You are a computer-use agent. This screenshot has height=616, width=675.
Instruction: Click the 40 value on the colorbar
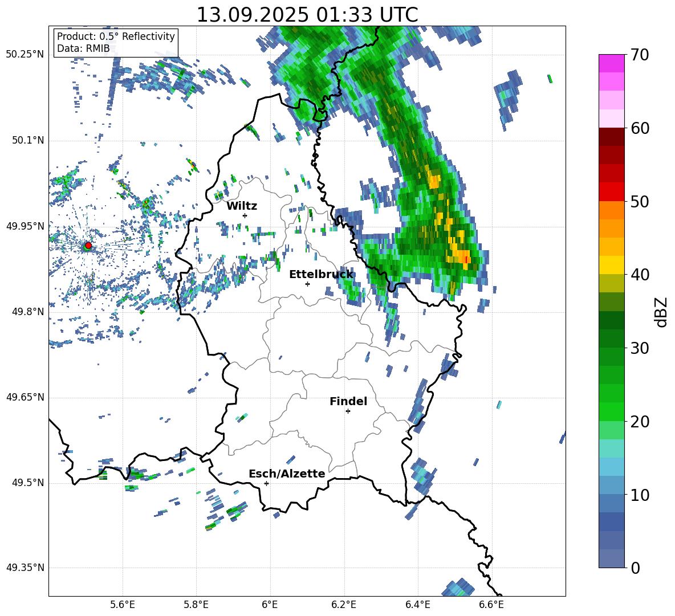[639, 275]
